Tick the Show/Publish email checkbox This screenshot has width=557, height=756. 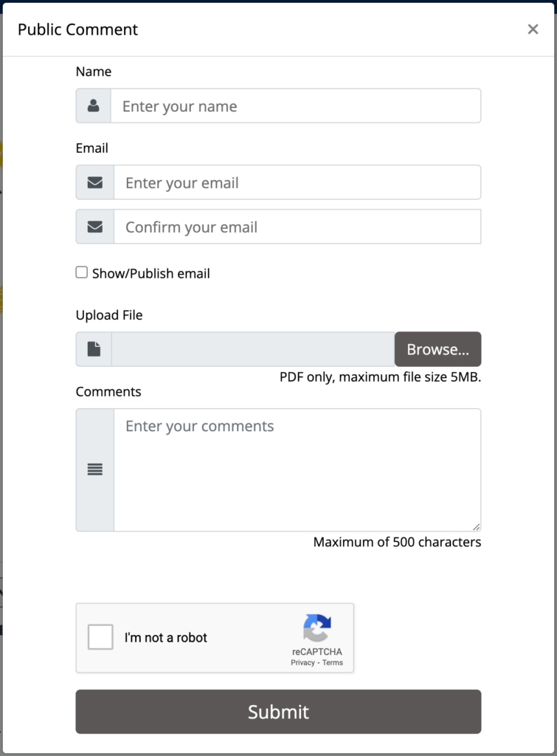81,272
